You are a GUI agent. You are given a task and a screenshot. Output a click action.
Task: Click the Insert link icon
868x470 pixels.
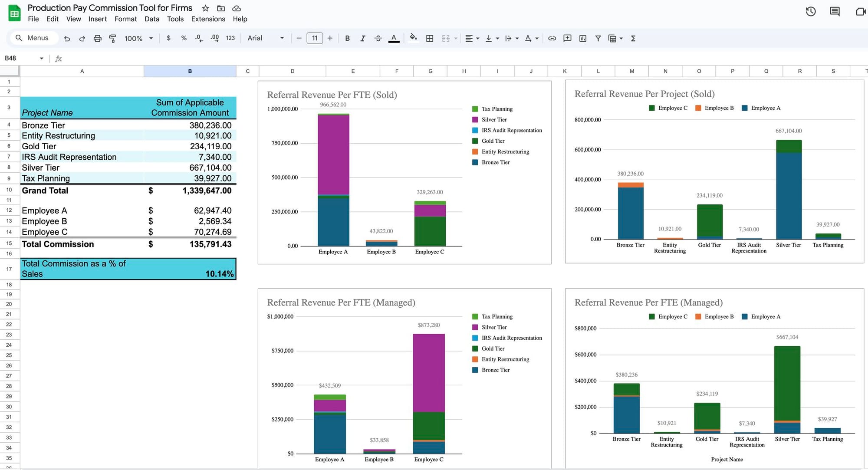pyautogui.click(x=552, y=38)
